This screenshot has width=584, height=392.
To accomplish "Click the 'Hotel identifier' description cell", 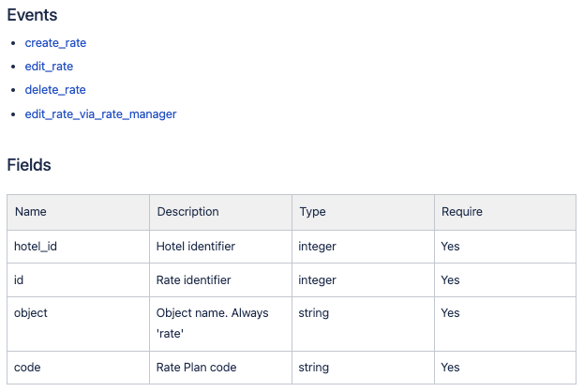I will coord(220,247).
